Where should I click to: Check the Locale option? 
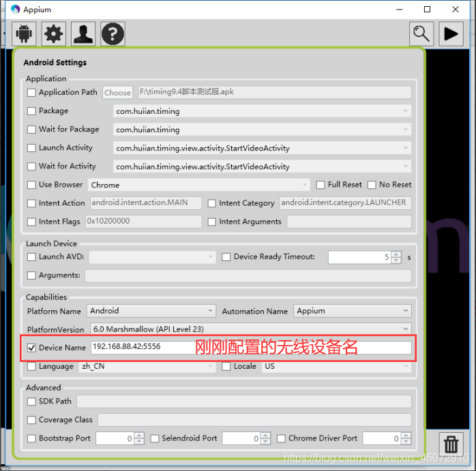point(226,367)
